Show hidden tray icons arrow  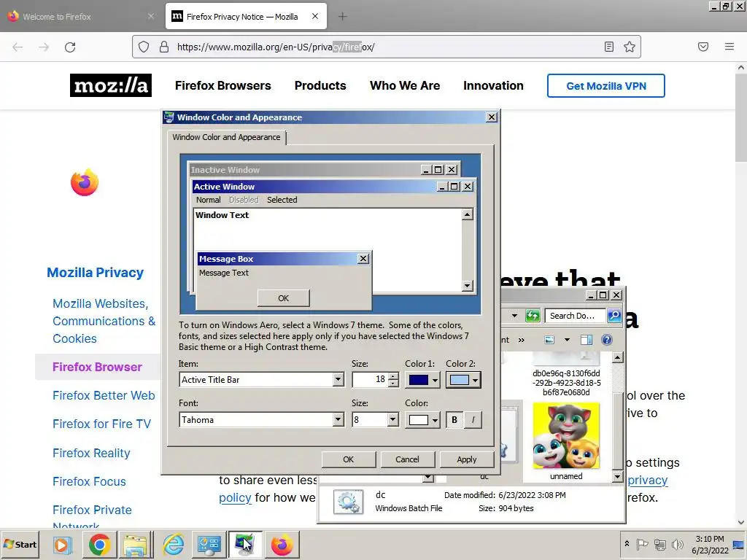(x=627, y=544)
